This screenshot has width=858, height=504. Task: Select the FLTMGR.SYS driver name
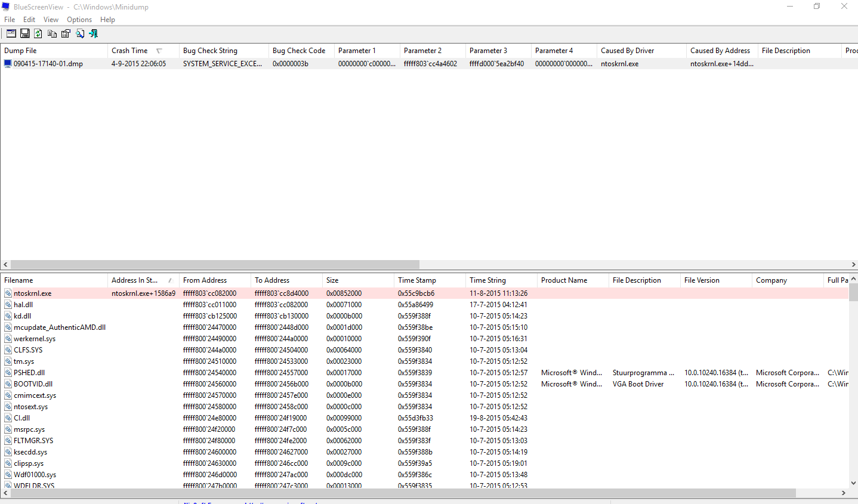(33, 441)
